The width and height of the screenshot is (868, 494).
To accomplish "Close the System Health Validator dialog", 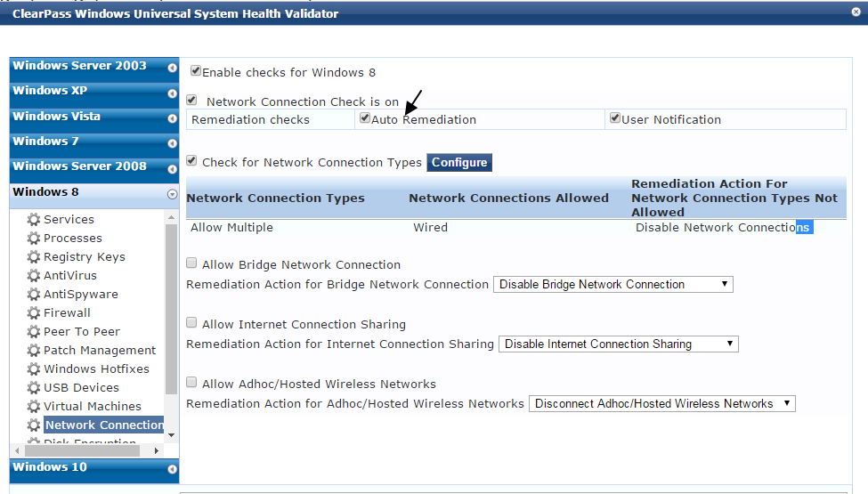I will [856, 12].
